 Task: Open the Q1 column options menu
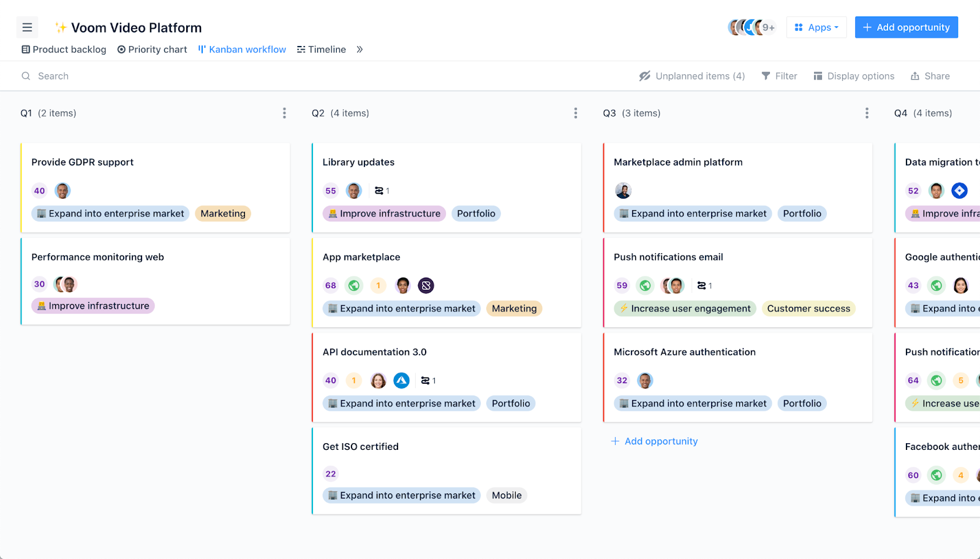tap(284, 113)
